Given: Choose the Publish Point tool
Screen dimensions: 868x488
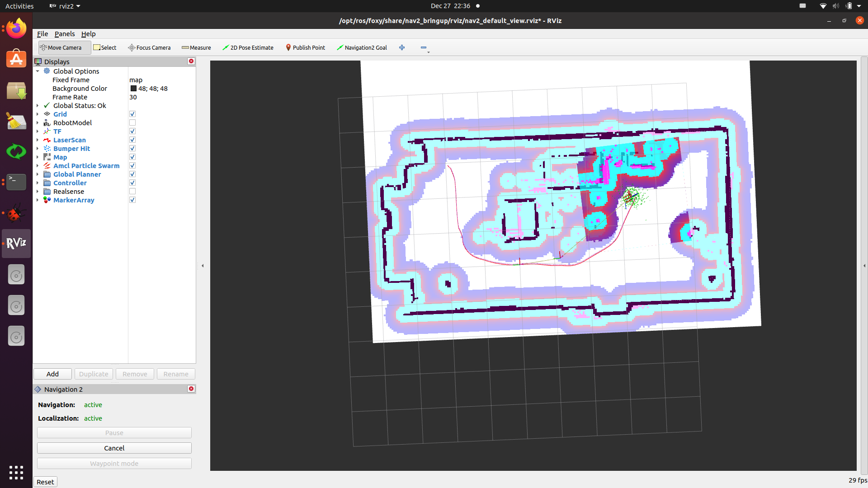Looking at the screenshot, I should pyautogui.click(x=305, y=47).
